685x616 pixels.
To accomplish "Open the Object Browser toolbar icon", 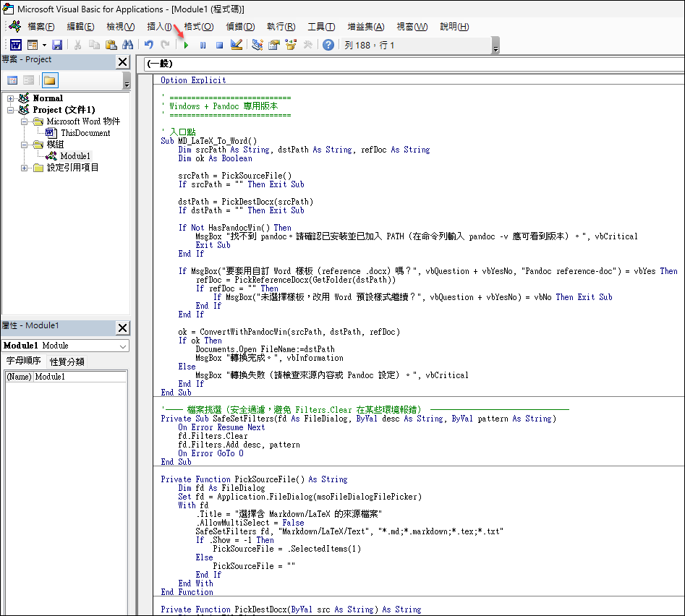I will pyautogui.click(x=291, y=45).
